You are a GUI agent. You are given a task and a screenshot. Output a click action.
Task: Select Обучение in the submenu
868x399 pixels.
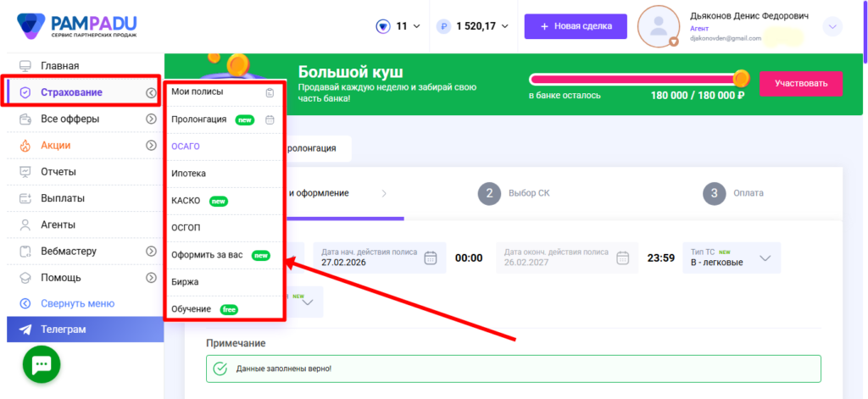tap(191, 309)
